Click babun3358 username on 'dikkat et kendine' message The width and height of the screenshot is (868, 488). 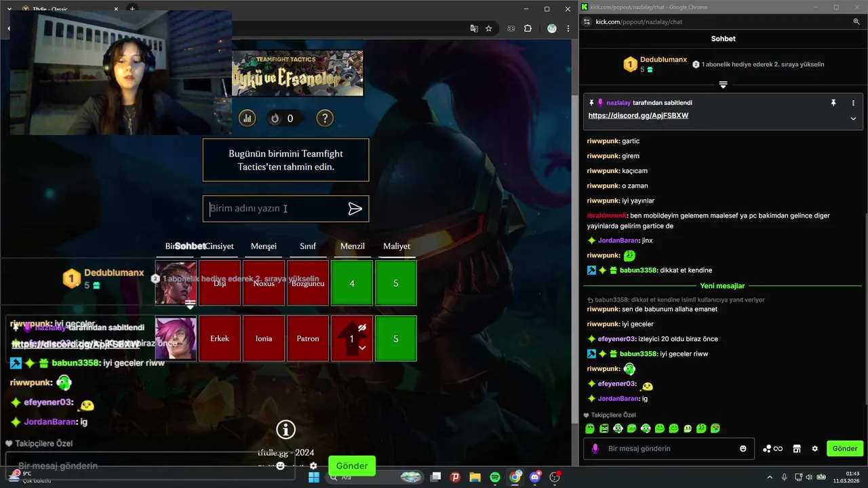click(638, 270)
